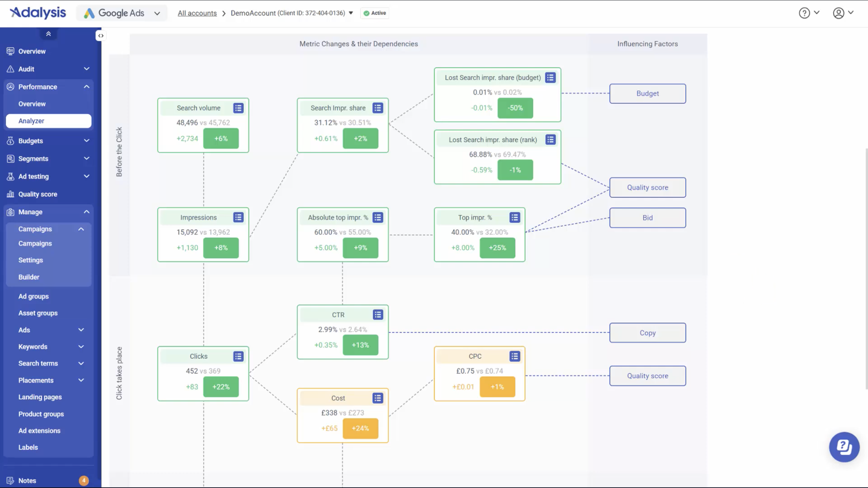The height and width of the screenshot is (488, 868).
Task: Open CPC card list icon
Action: (x=515, y=356)
